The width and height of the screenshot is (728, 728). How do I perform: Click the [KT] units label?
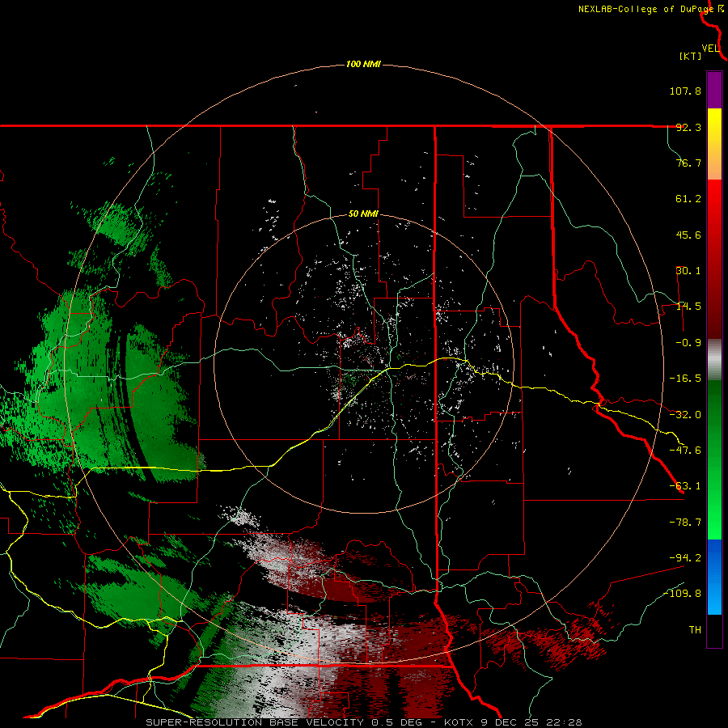point(691,56)
